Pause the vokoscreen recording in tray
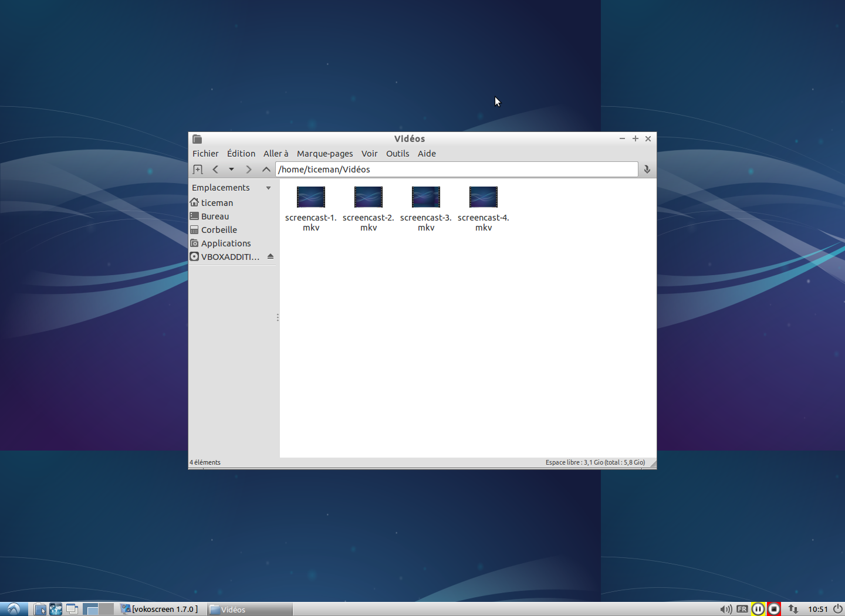This screenshot has height=616, width=845. tap(758, 609)
